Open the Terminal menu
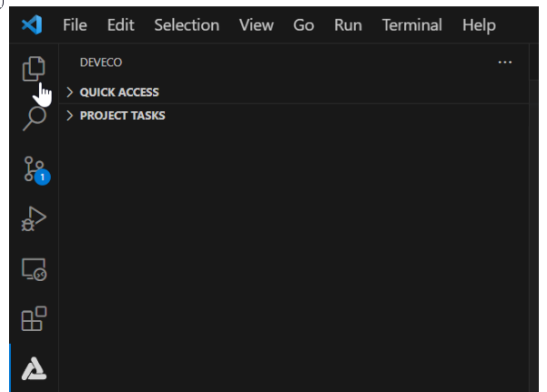 [x=412, y=25]
